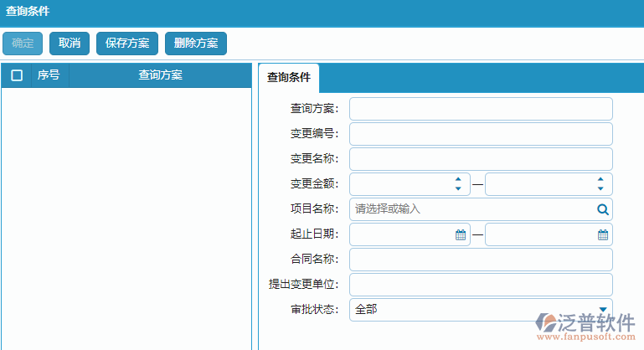644x350 pixels.
Task: Increase the maximum 变更金额 with up arrow
Action: tap(600, 179)
